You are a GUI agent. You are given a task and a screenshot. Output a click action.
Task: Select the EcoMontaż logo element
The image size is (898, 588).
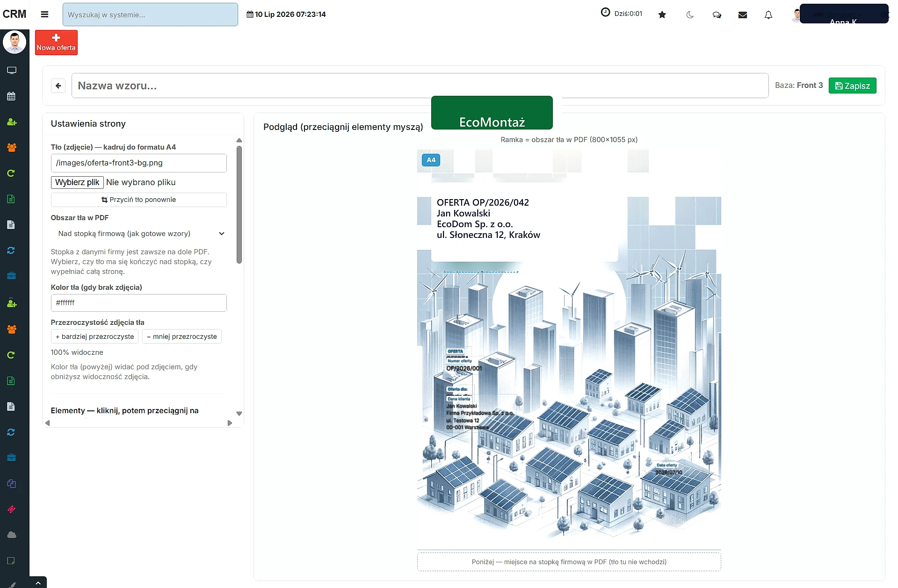[492, 113]
